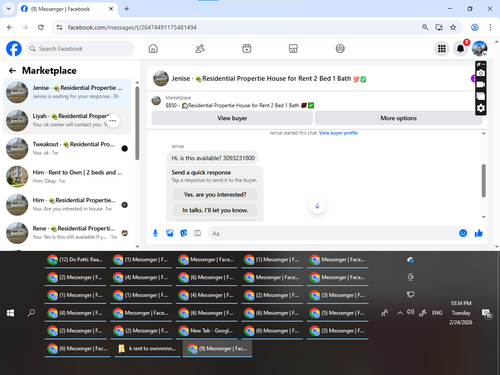The height and width of the screenshot is (375, 500).
Task: Open 'k rent to ownnnnn...' folder on taskbar
Action: click(x=147, y=349)
